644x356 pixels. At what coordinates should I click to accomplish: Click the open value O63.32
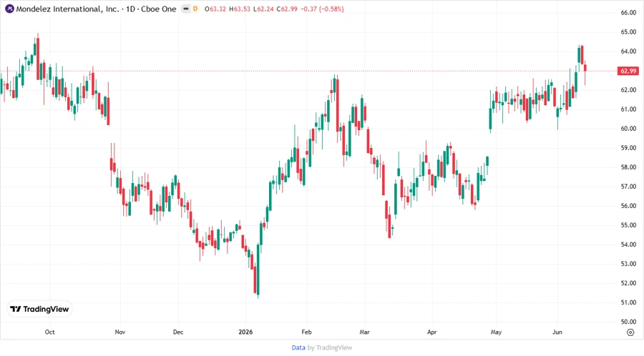pyautogui.click(x=215, y=9)
